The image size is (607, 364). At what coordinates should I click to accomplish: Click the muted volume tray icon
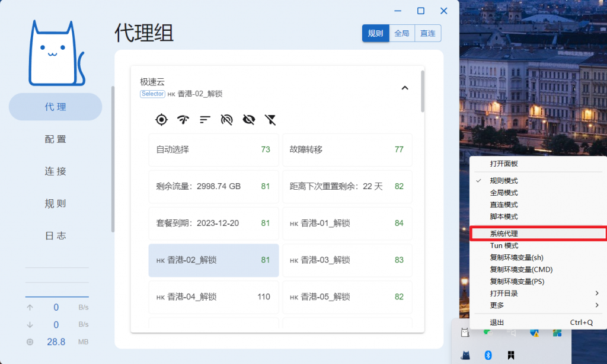(512, 332)
